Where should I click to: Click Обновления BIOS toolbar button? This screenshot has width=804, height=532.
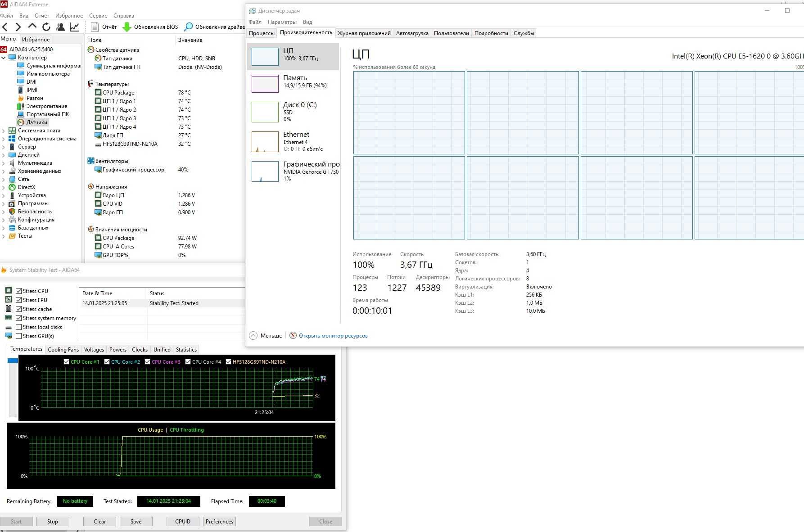(150, 27)
